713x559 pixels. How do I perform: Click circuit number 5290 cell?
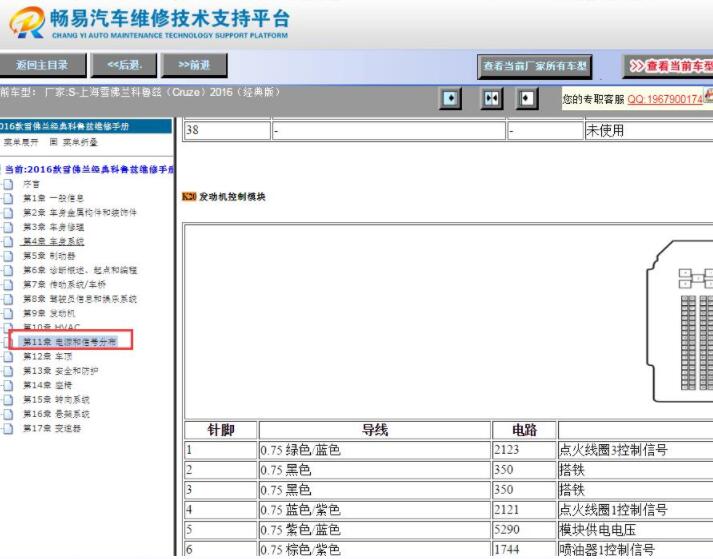(524, 530)
